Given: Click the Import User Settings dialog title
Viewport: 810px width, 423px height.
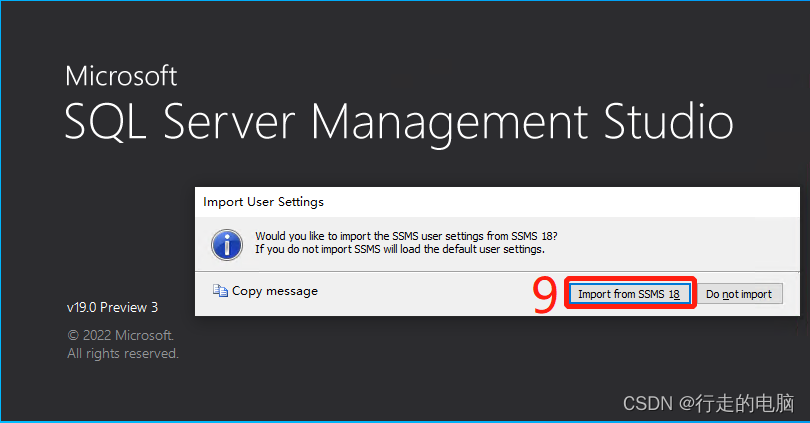Looking at the screenshot, I should click(263, 202).
